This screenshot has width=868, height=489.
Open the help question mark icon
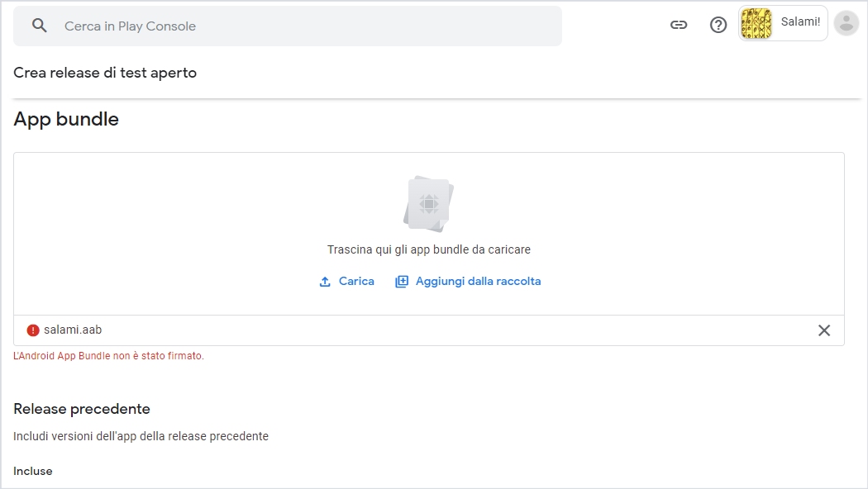(x=718, y=25)
